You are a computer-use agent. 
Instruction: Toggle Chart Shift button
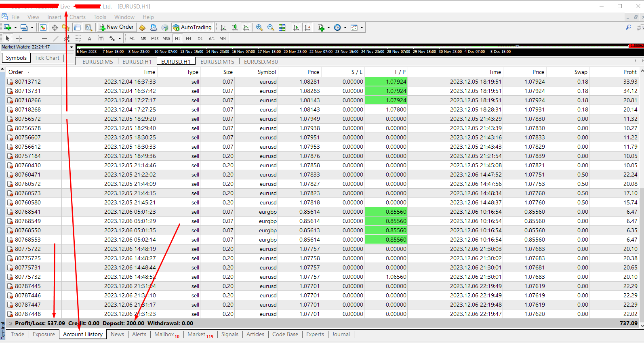click(x=307, y=27)
